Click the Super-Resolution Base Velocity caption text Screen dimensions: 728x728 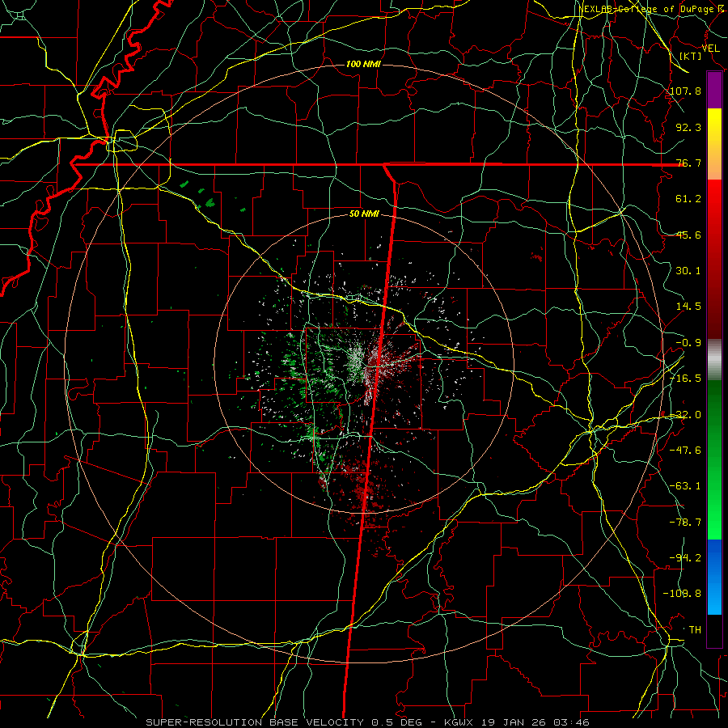coord(367,722)
